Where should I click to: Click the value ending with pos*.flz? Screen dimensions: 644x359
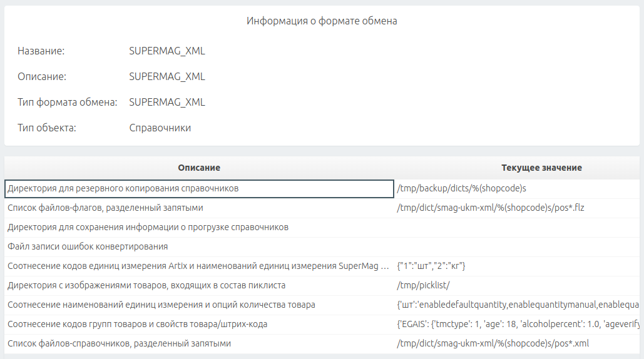click(491, 208)
